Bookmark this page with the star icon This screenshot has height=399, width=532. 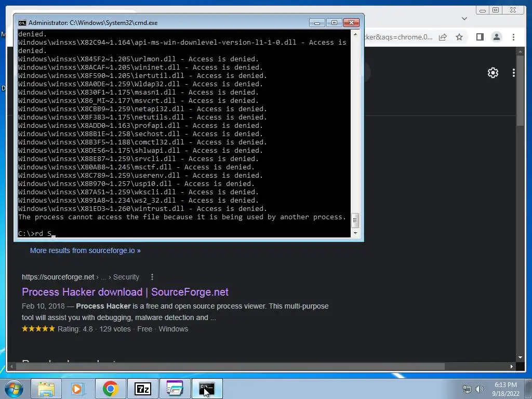pos(459,37)
